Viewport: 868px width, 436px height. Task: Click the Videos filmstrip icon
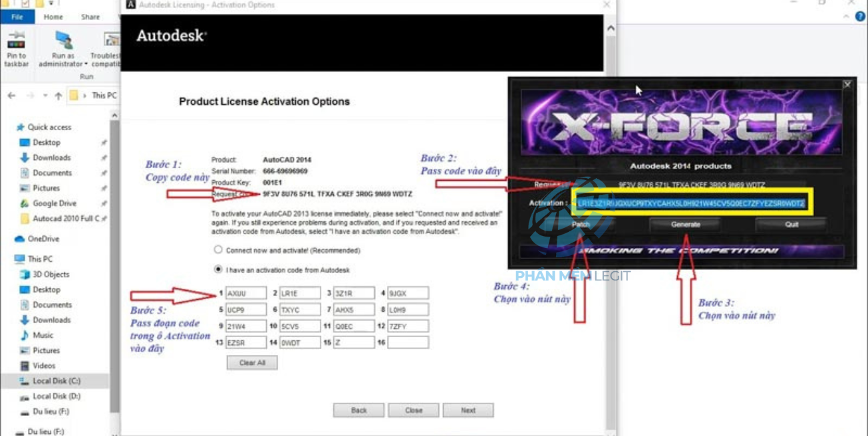click(x=25, y=366)
